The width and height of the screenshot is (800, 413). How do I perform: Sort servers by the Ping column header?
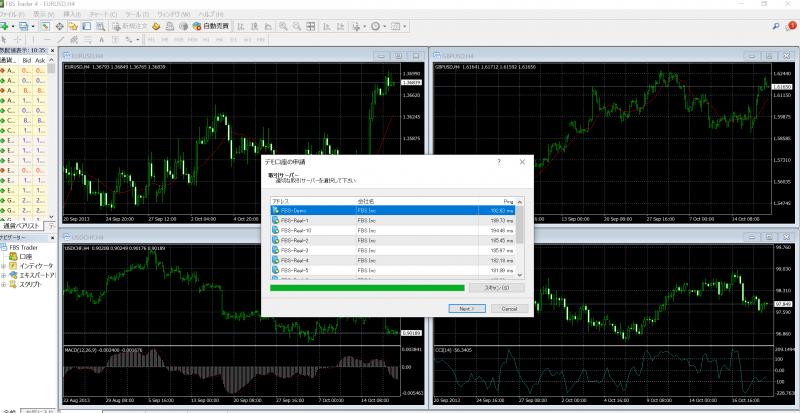[x=496, y=201]
